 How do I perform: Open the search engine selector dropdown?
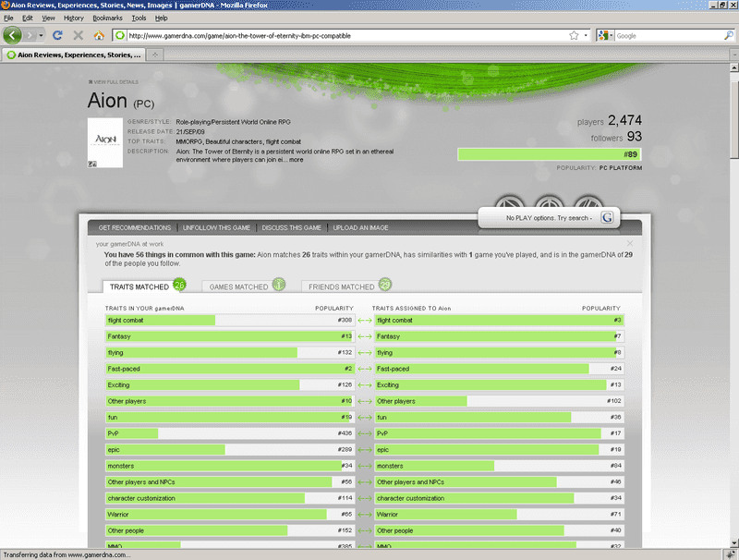coord(605,35)
